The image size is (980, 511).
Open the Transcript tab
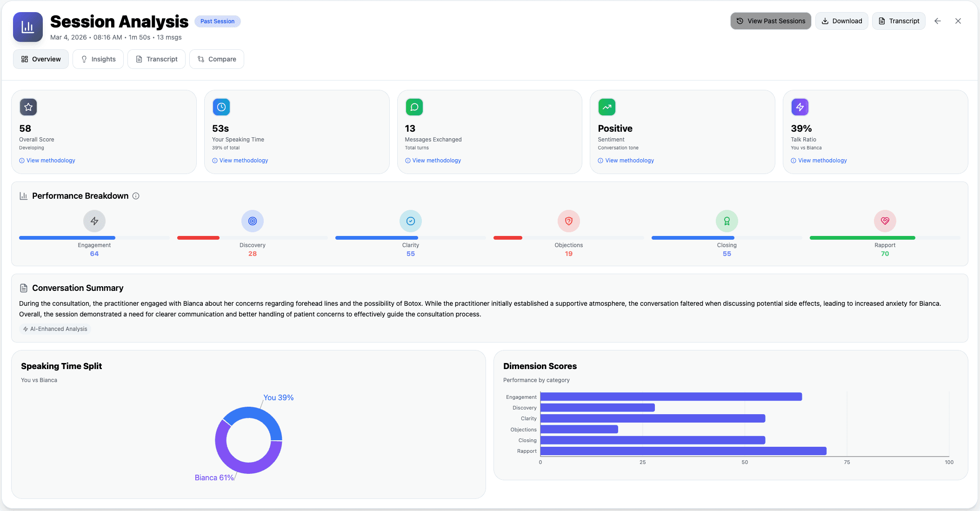[x=156, y=59]
